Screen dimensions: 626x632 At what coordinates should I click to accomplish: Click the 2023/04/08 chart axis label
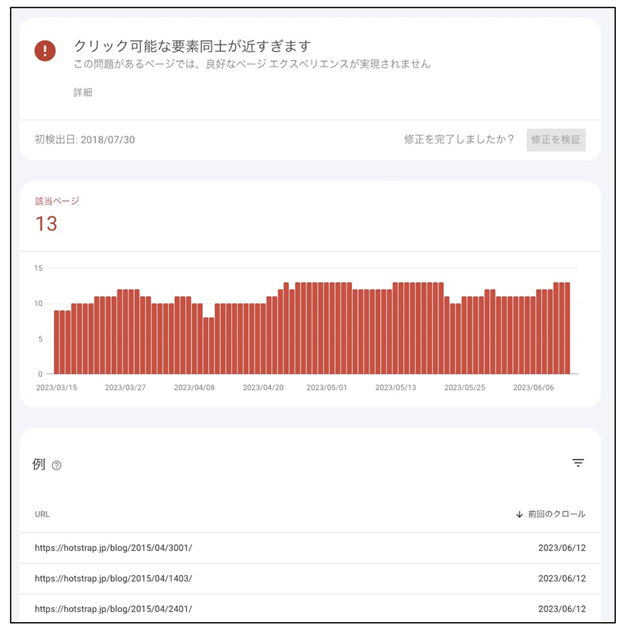pos(194,387)
